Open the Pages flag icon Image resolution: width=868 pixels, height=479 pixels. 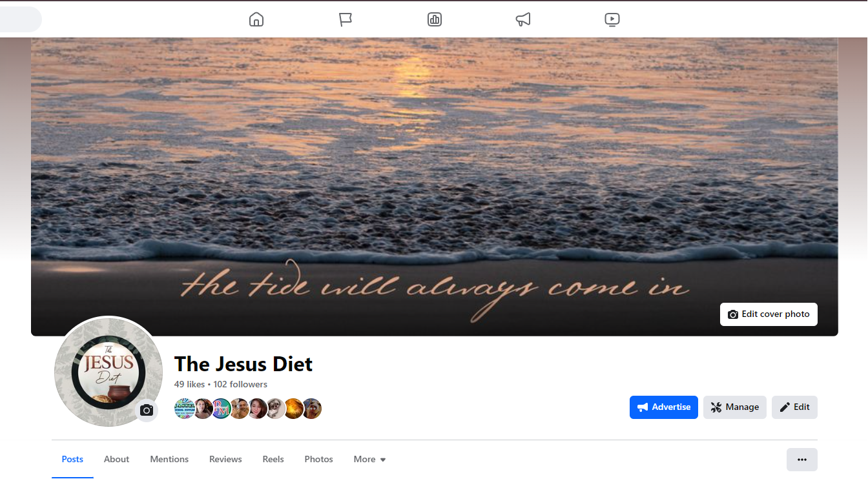346,19
